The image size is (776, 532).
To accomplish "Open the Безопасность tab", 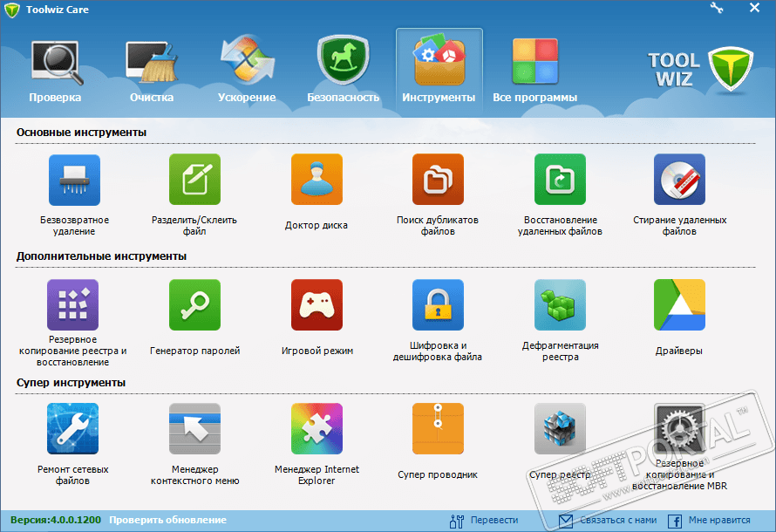I will coord(343,71).
